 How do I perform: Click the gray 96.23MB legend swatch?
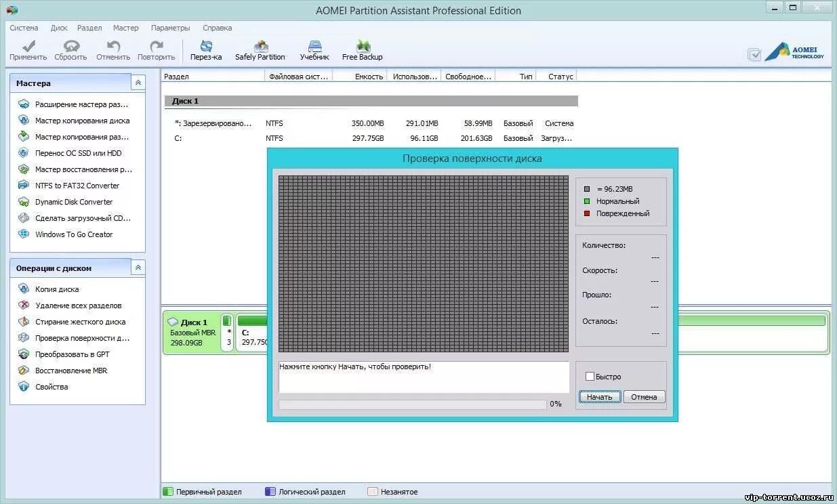point(587,189)
